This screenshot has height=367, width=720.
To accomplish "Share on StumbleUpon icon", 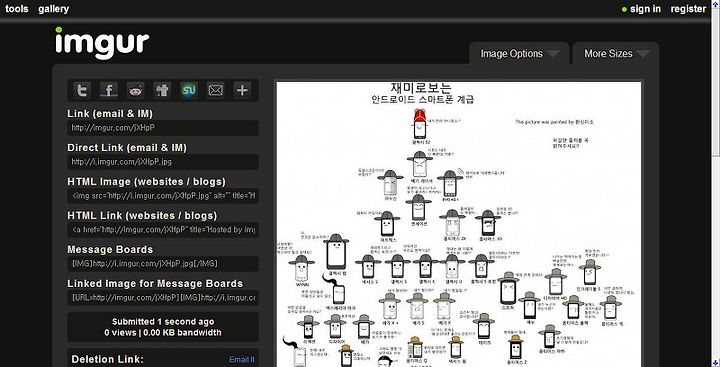I will tap(189, 90).
